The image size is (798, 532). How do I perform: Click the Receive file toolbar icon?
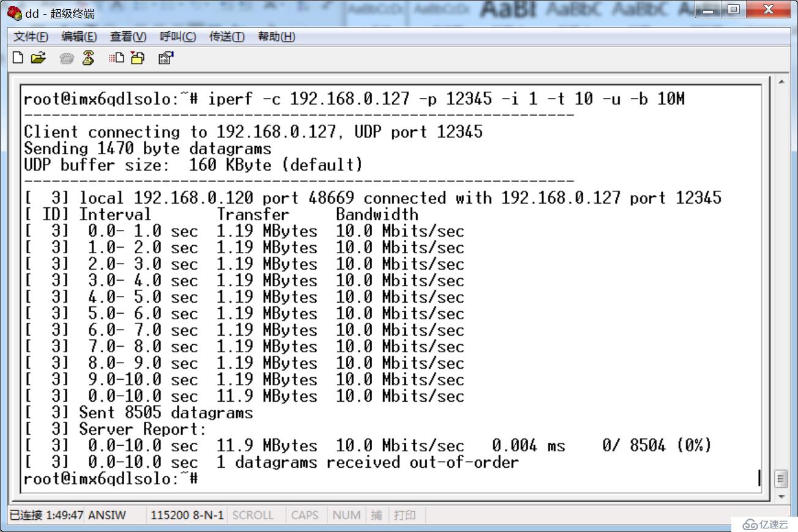click(138, 58)
